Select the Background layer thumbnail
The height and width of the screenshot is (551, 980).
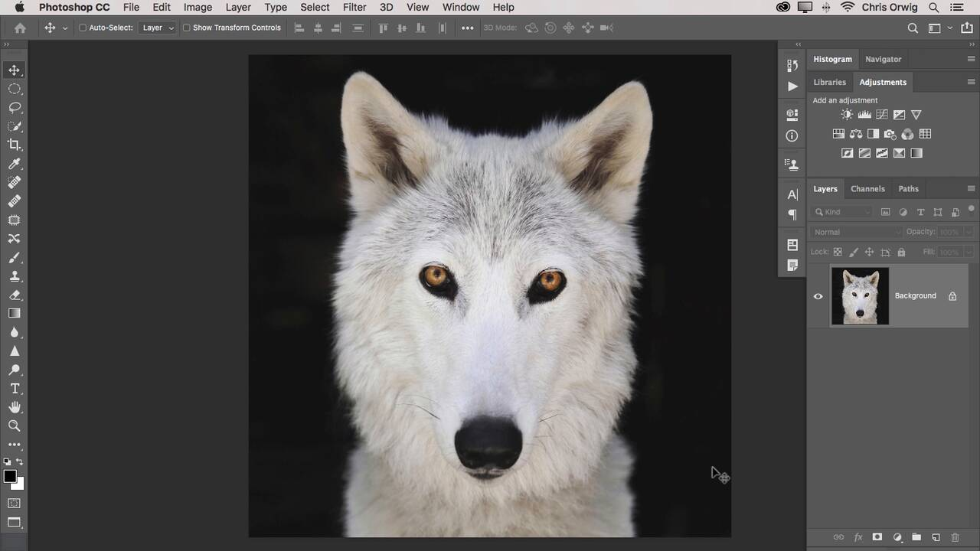coord(860,296)
